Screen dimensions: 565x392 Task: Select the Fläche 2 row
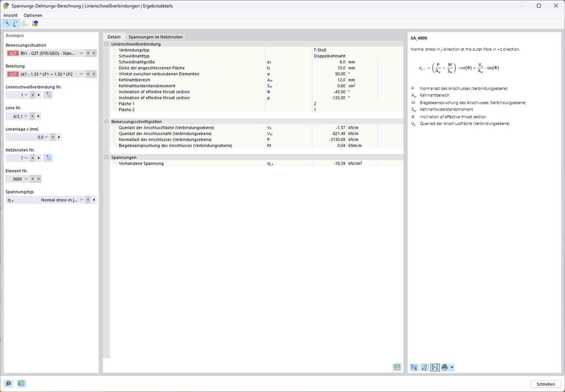click(257, 110)
